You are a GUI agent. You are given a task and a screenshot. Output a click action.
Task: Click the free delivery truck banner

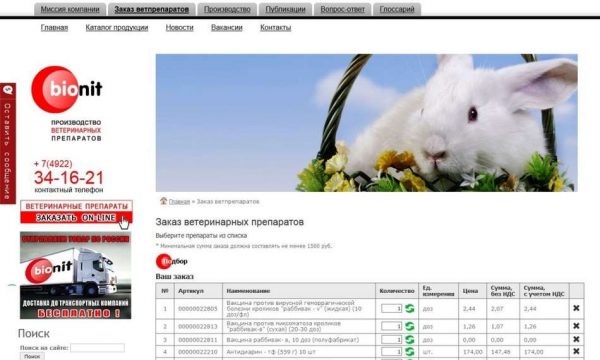pos(75,275)
